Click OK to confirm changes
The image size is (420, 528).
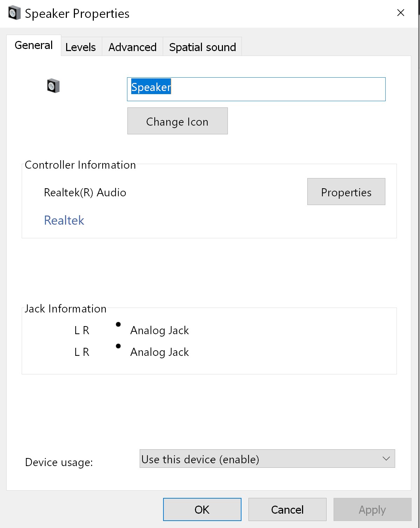click(x=202, y=509)
